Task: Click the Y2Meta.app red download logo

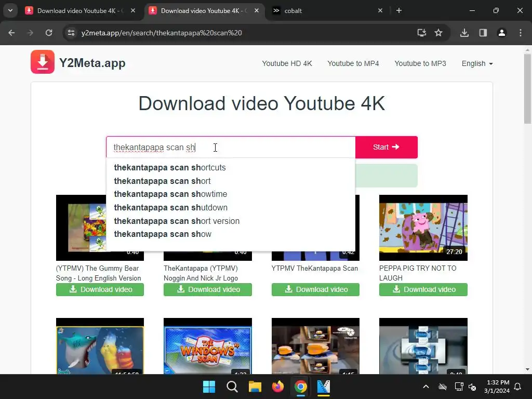Action: (x=43, y=62)
